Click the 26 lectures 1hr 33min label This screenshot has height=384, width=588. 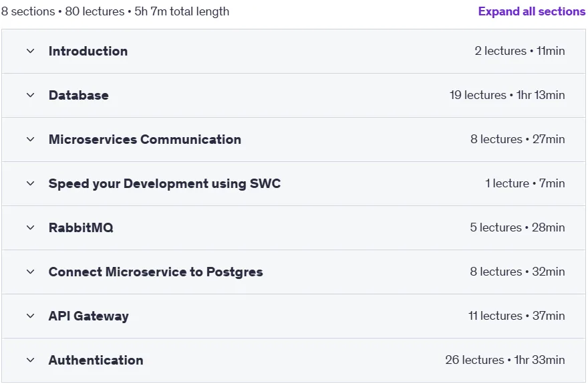click(504, 360)
